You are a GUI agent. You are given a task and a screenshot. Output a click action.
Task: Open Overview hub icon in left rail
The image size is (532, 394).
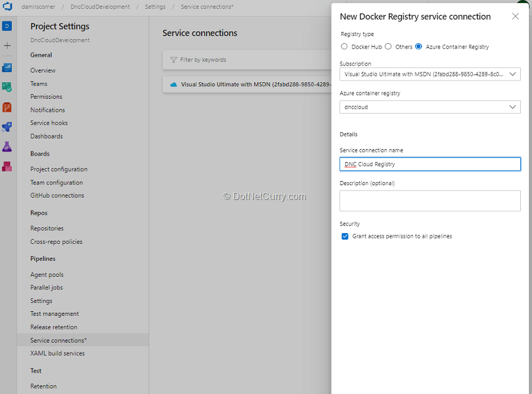pos(7,67)
